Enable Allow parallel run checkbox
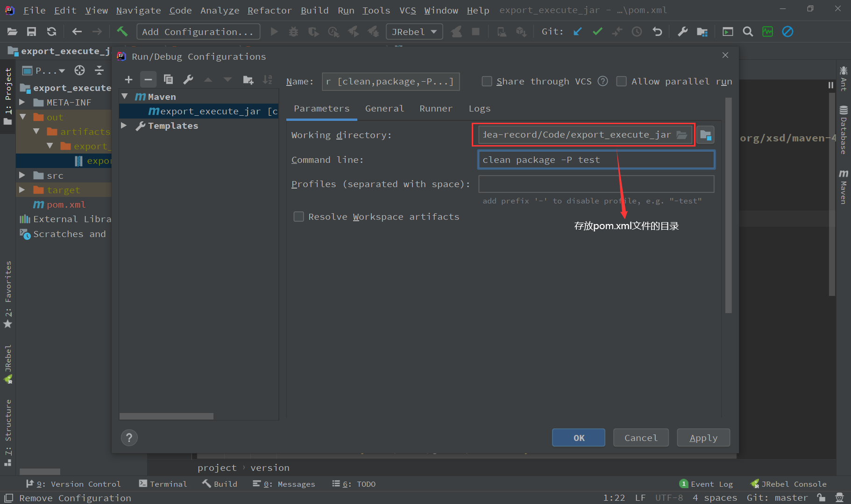The height and width of the screenshot is (504, 851). (x=621, y=81)
